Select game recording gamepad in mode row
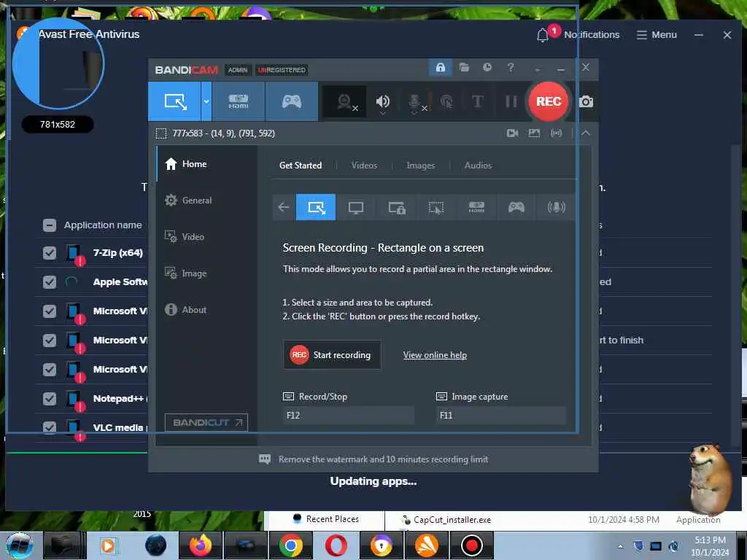This screenshot has width=747, height=560. coord(516,207)
